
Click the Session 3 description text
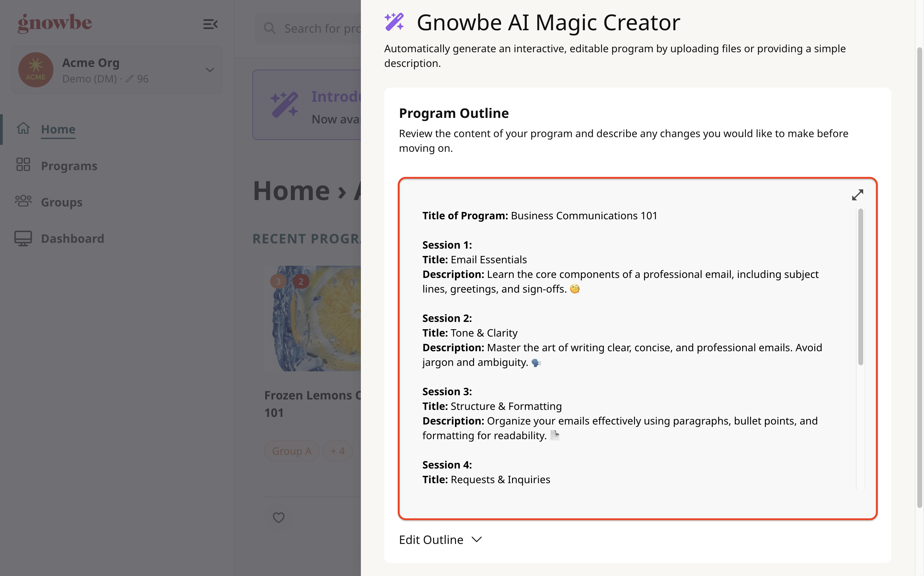620,428
